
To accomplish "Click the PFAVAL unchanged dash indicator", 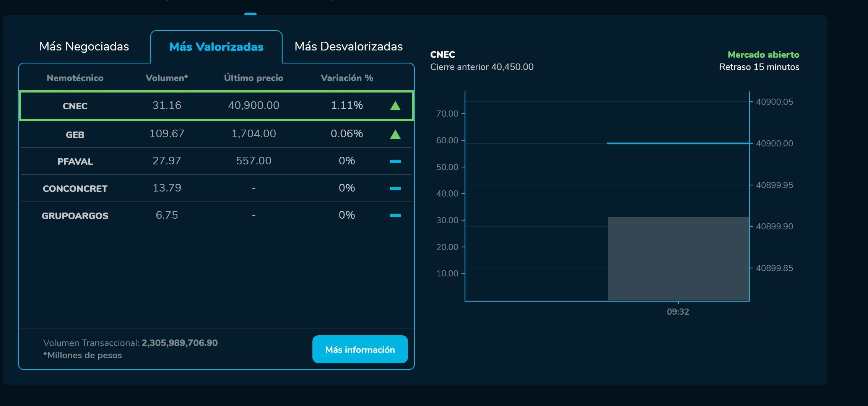I will (x=395, y=161).
